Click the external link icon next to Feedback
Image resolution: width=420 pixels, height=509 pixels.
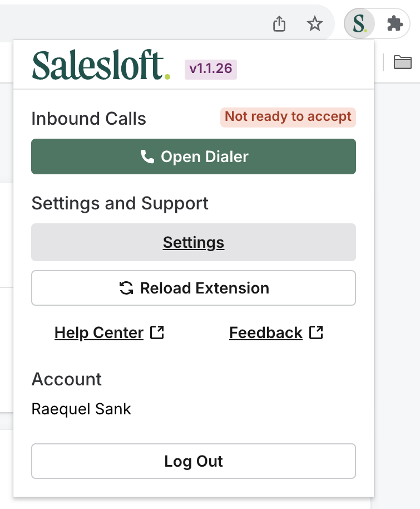click(x=315, y=332)
